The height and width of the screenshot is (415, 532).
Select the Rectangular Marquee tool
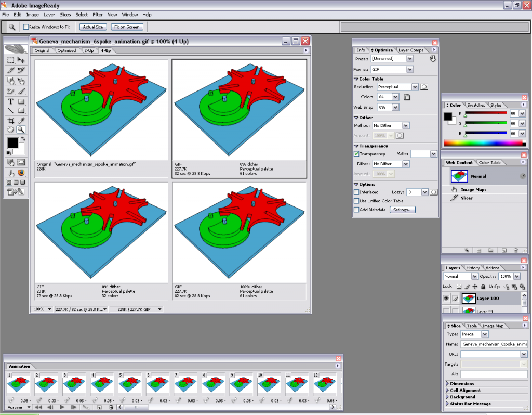[x=11, y=60]
